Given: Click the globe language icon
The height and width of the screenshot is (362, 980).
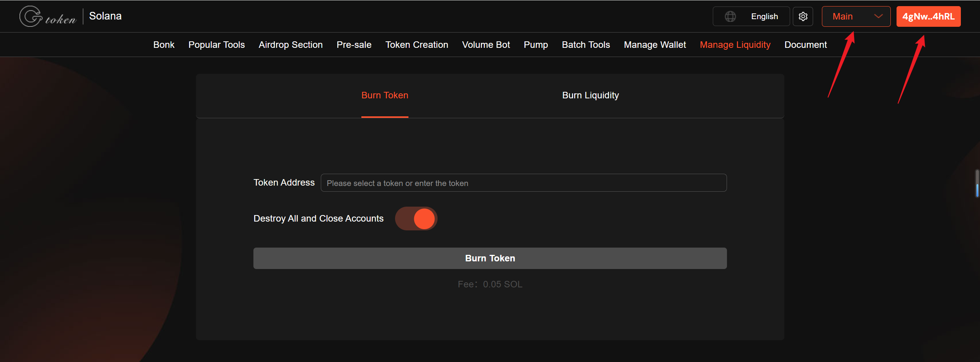Looking at the screenshot, I should 730,16.
